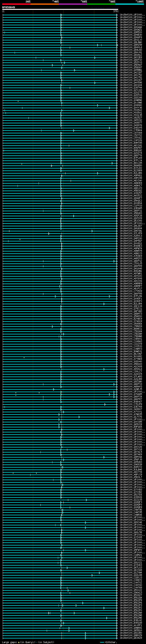Image resolution: width=146 pixels, height=644 pixels.
Task: Click the UniRef100_Q91021 hit label
Action: coord(131,562)
